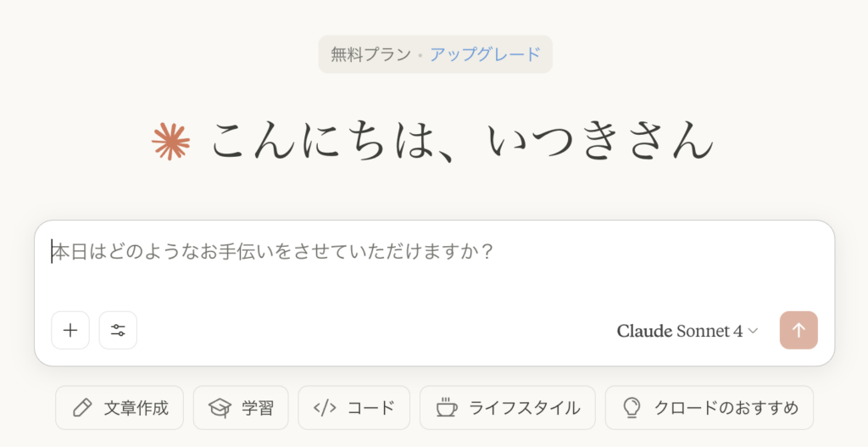Image resolution: width=868 pixels, height=447 pixels.
Task: Click the graduation cap icon on 学習
Action: (220, 408)
